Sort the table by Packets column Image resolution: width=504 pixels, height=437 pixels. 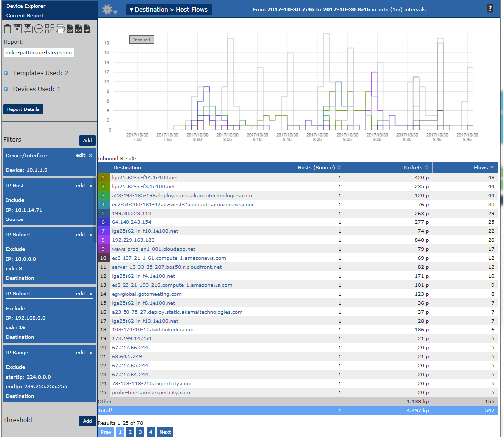(x=413, y=168)
